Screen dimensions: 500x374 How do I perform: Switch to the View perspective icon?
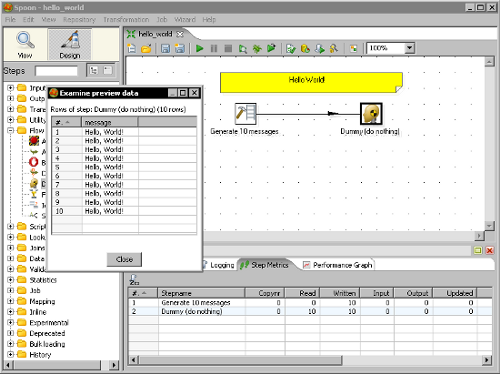[x=25, y=44]
